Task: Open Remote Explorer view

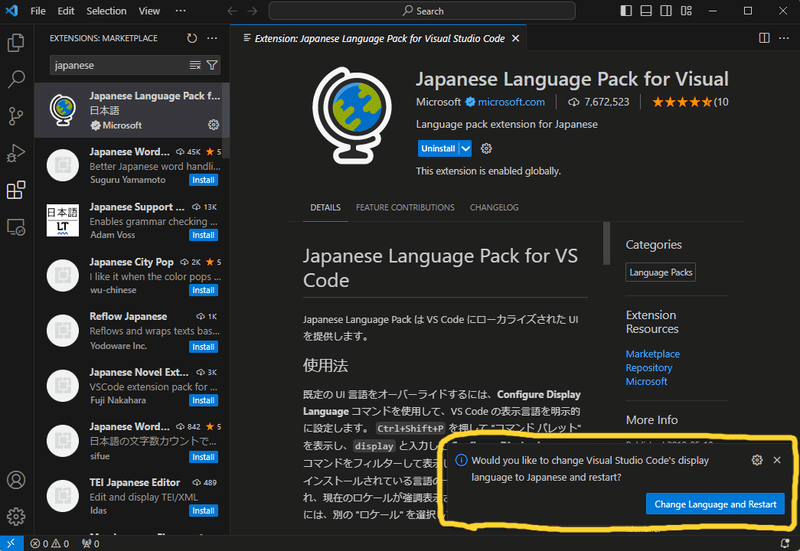Action: 16,227
